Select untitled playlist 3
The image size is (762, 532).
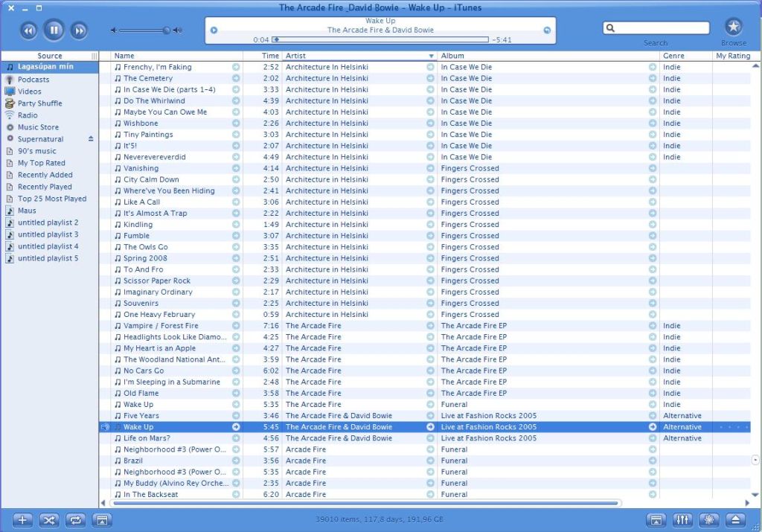pos(50,234)
